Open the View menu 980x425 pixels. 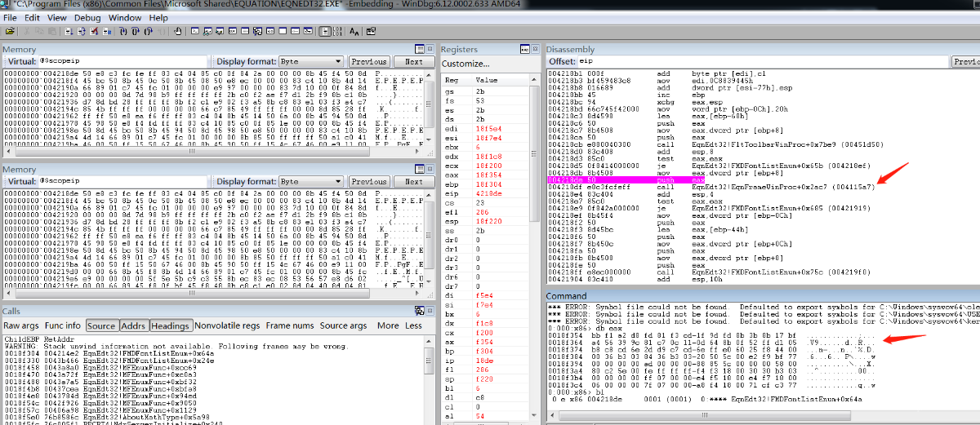pyautogui.click(x=57, y=17)
